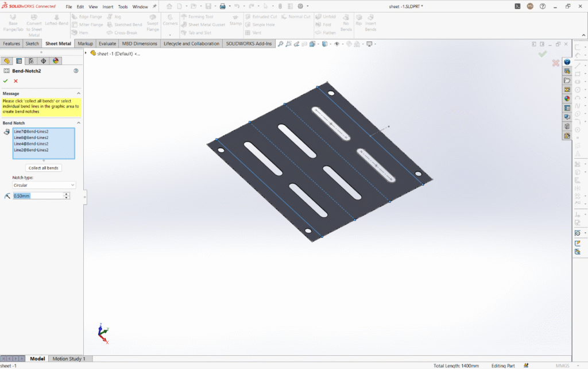Open the DisplayManager panel tab
This screenshot has height=369, width=588.
pos(56,61)
